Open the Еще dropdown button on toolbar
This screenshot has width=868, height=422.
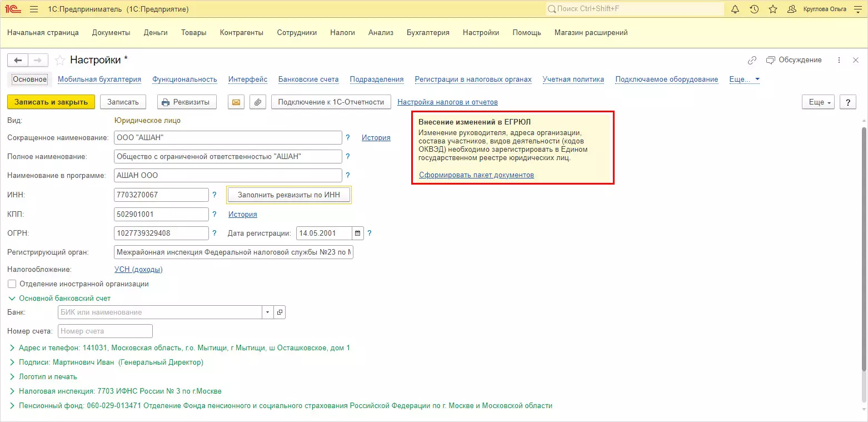(819, 102)
